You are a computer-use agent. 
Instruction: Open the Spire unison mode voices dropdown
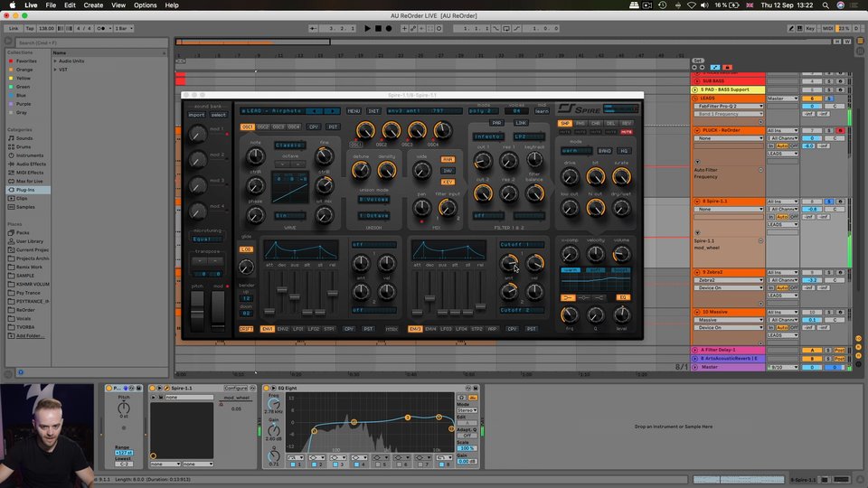[373, 199]
